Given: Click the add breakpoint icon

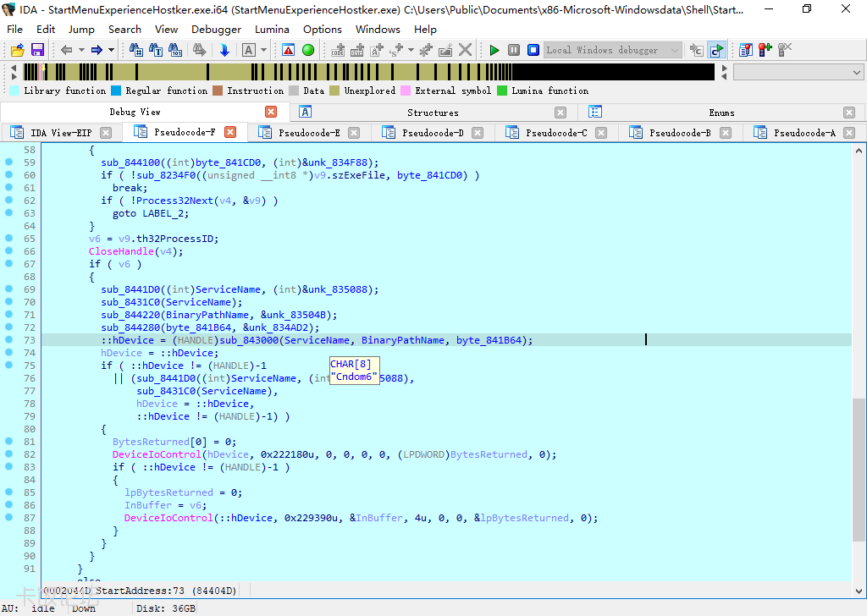Looking at the screenshot, I should click(x=765, y=50).
